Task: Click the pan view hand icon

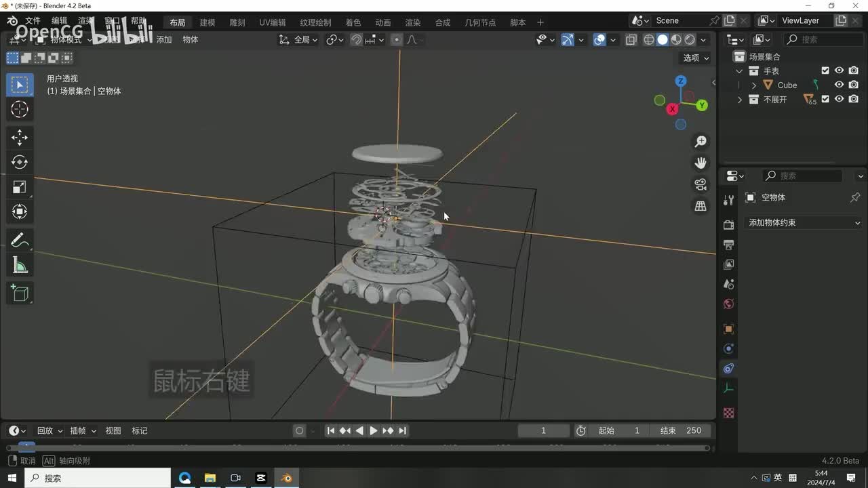Action: 701,163
